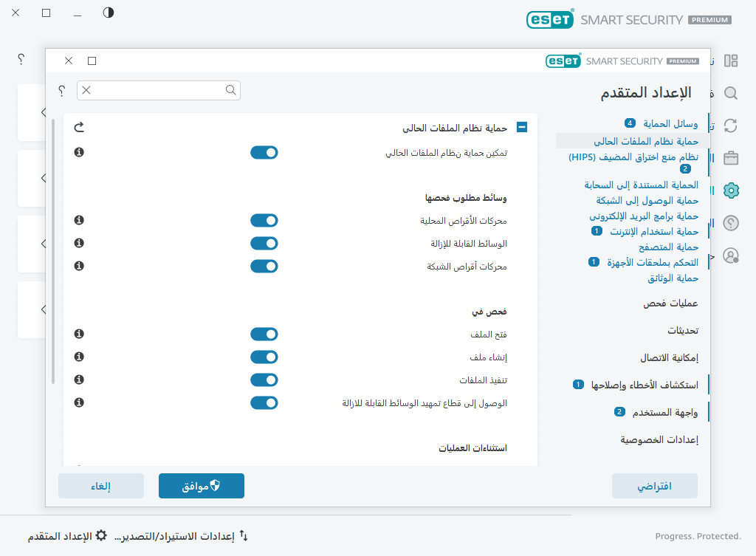Click the info icon next to network drives option

pyautogui.click(x=78, y=266)
